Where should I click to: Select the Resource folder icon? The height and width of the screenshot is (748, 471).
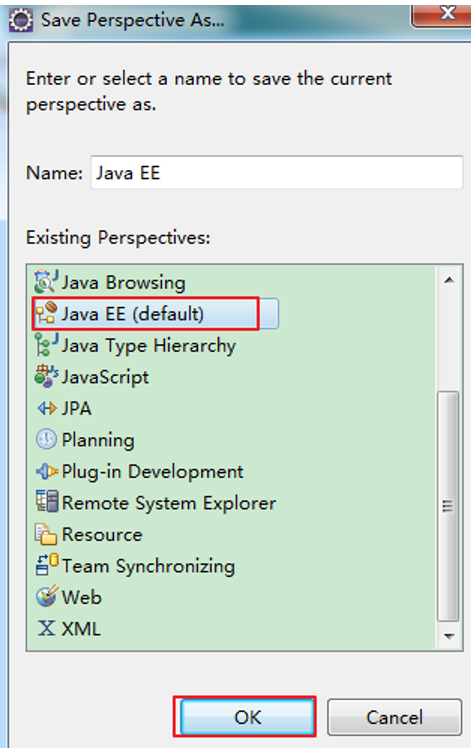(46, 534)
